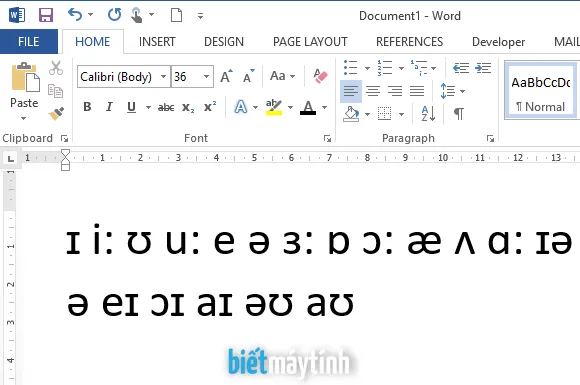Toggle Strikethrough formatting
The height and width of the screenshot is (385, 580).
(166, 107)
